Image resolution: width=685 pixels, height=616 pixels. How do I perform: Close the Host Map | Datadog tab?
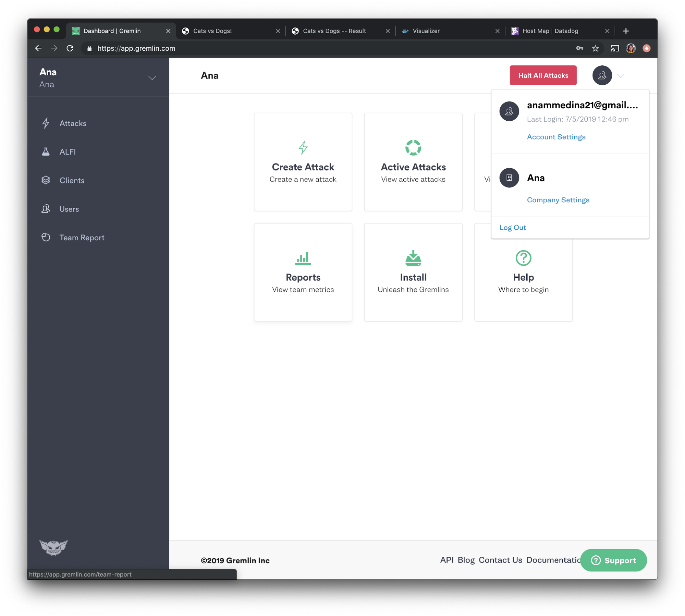click(607, 31)
